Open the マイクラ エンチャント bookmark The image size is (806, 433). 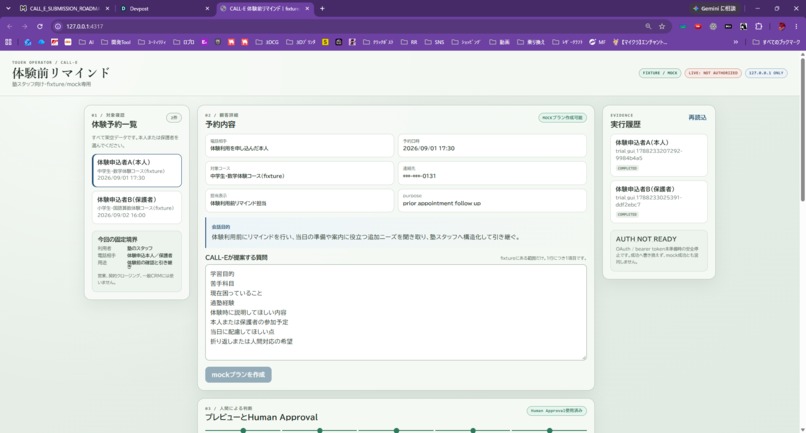[x=640, y=42]
